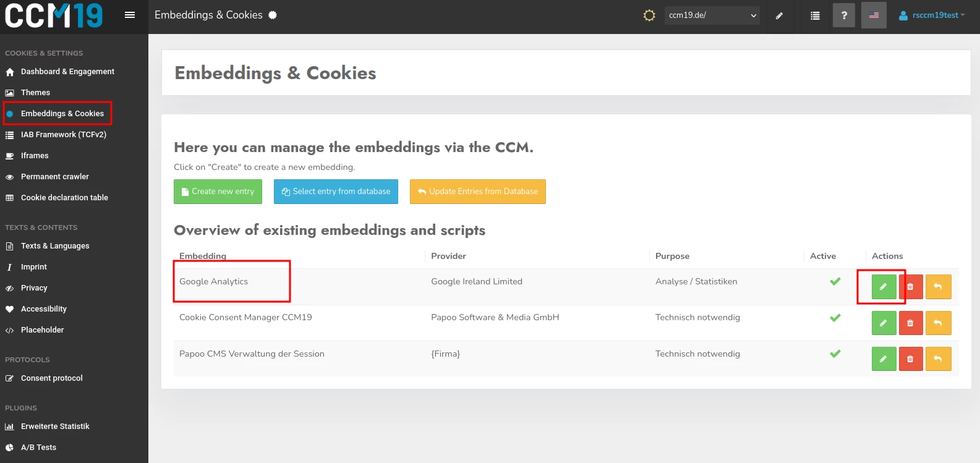
Task: Open the ccm19.de/ domain dropdown
Action: click(712, 15)
